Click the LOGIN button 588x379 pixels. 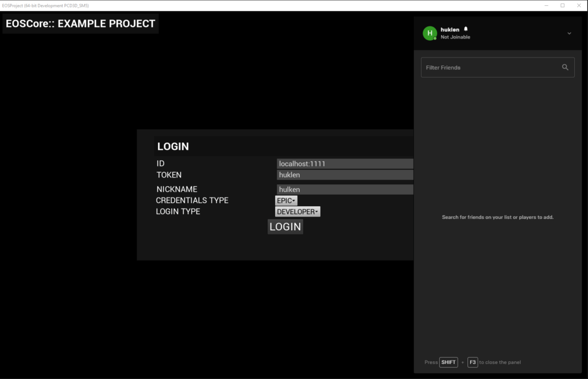(285, 227)
